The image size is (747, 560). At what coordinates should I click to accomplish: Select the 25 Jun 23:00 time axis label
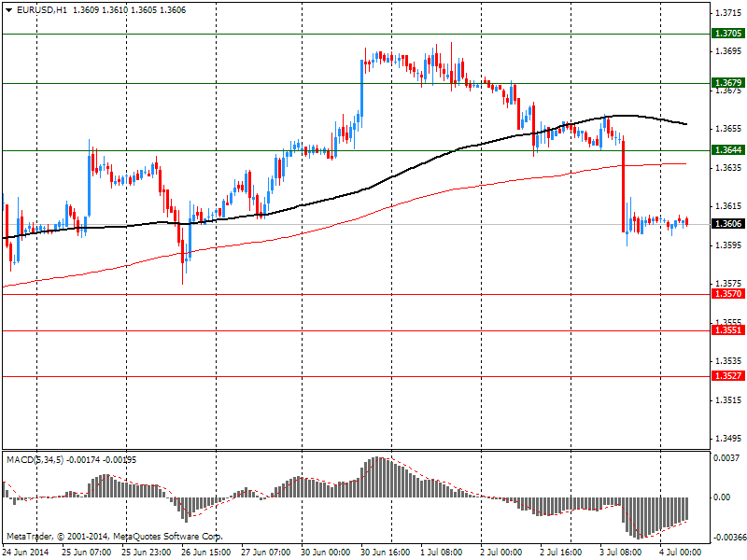tap(147, 553)
